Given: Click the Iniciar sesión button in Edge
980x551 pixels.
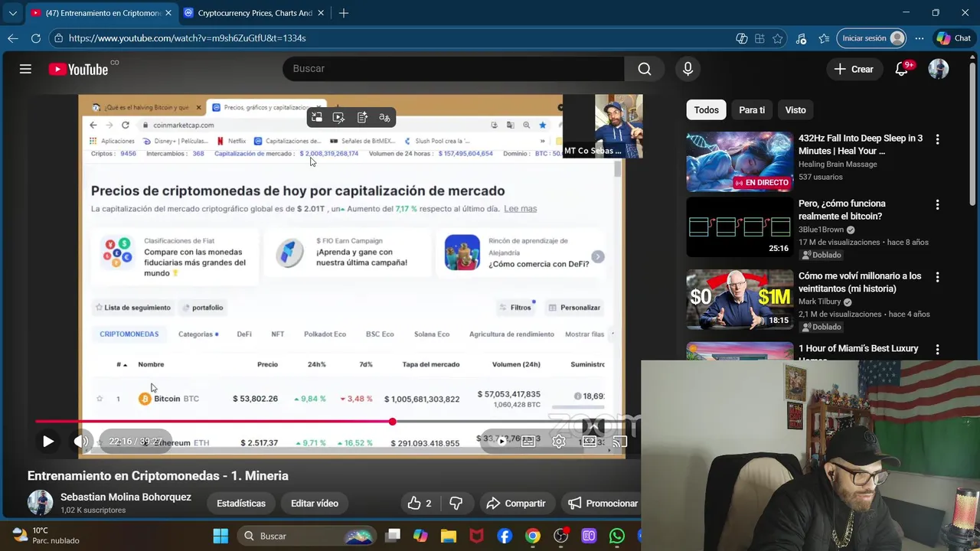Looking at the screenshot, I should (x=873, y=38).
